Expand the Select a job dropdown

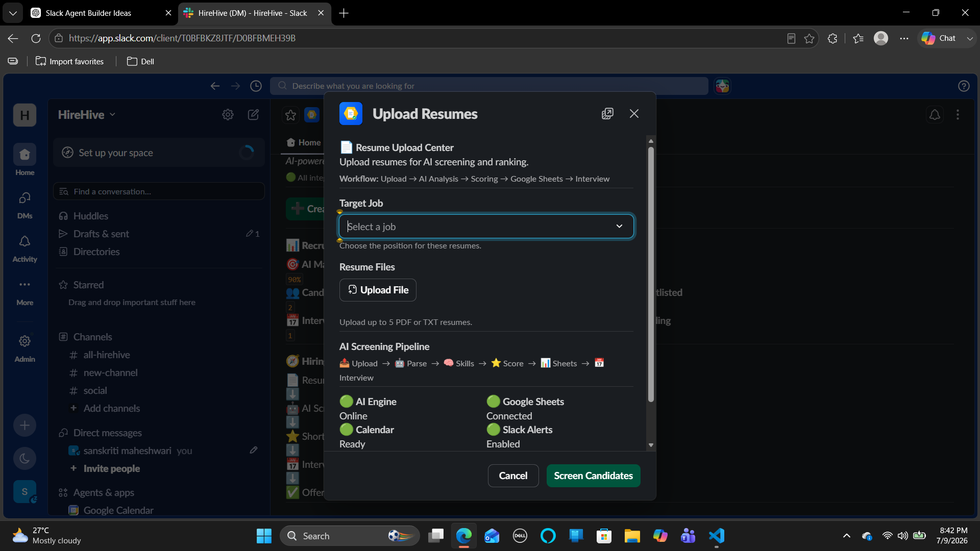click(x=486, y=226)
